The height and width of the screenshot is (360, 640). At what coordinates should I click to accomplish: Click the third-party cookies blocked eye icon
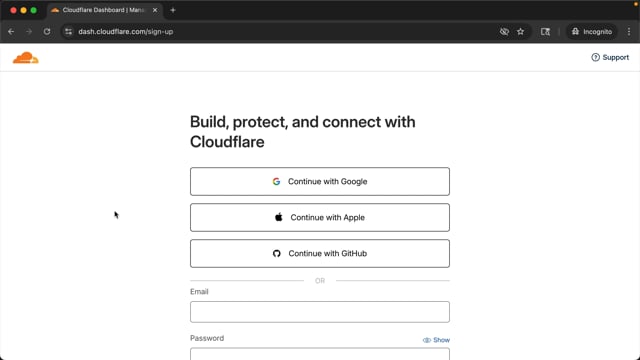pos(504,31)
